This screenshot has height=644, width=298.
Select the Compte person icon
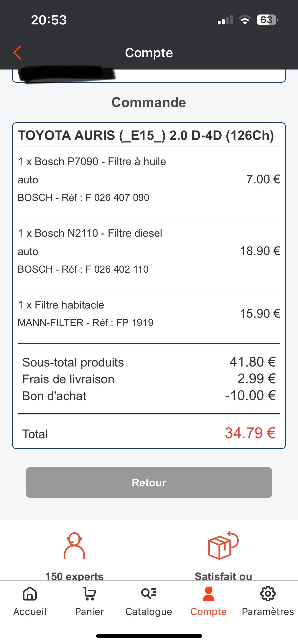point(209,594)
